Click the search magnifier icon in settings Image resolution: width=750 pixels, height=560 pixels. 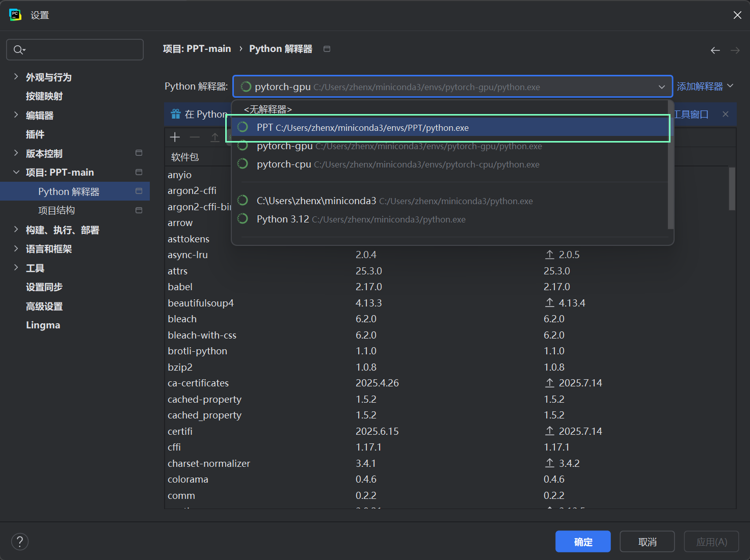(x=19, y=50)
